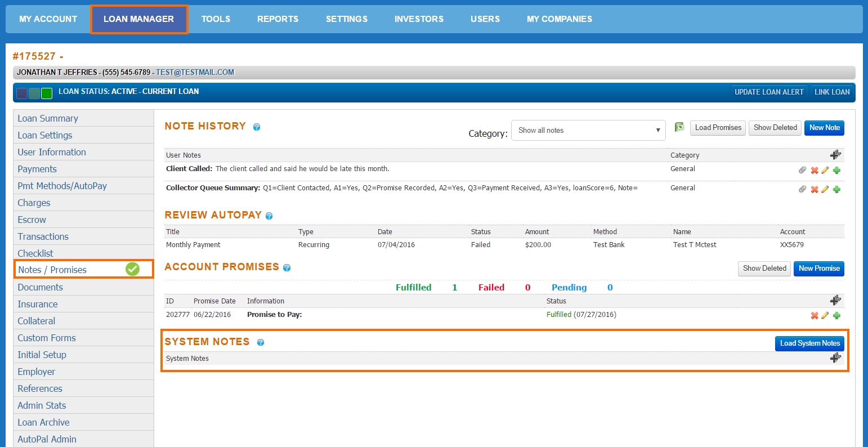Open the TEST@TESTMAIL.COM email link
The width and height of the screenshot is (868, 447).
pyautogui.click(x=195, y=73)
